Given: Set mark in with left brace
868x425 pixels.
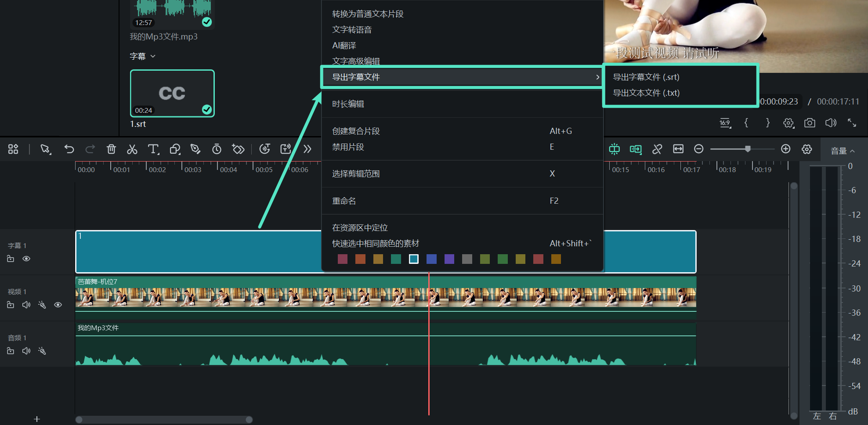Looking at the screenshot, I should pyautogui.click(x=746, y=123).
